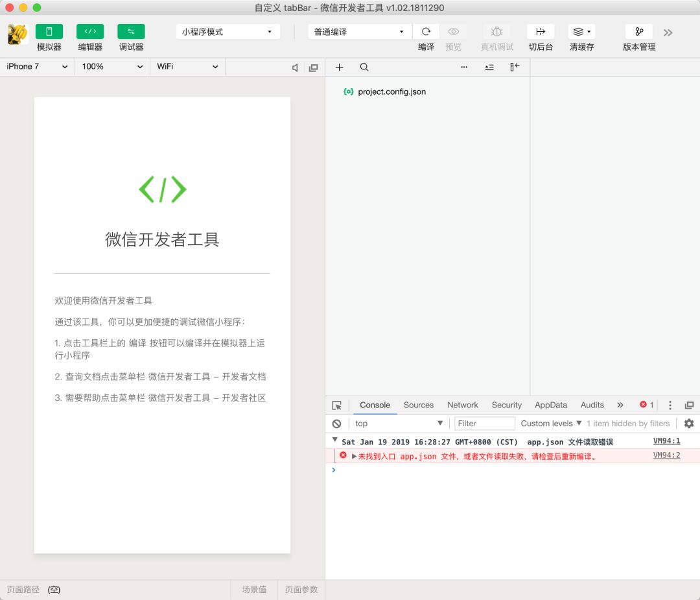Click 场景值 scene value status button
700x600 pixels.
point(254,589)
